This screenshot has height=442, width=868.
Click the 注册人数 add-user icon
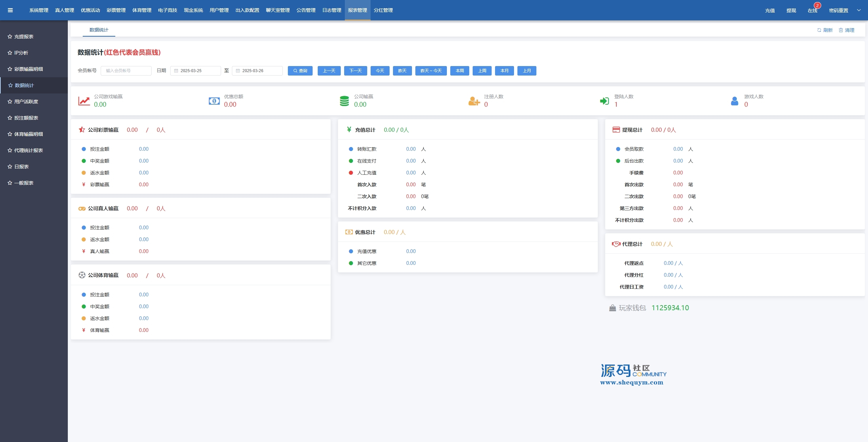pyautogui.click(x=474, y=101)
